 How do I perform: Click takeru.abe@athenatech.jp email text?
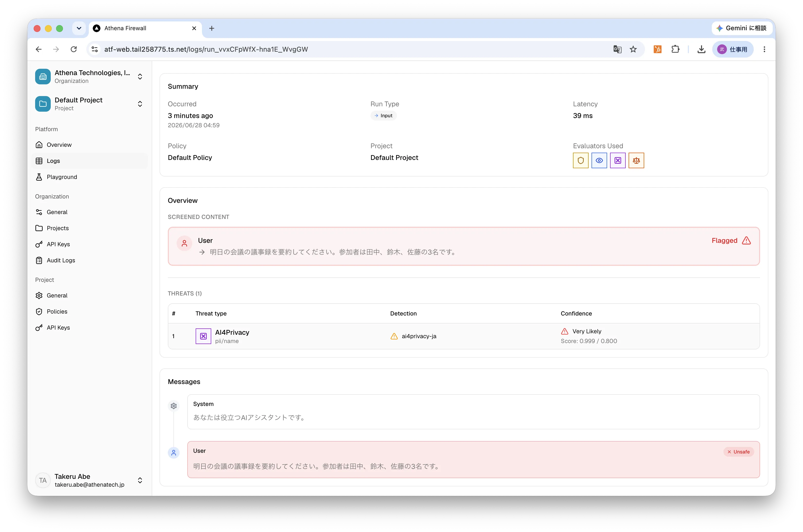click(90, 484)
